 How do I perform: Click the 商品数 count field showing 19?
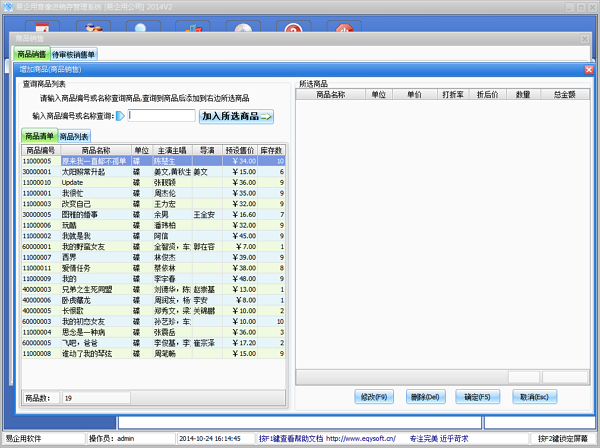tap(96, 398)
